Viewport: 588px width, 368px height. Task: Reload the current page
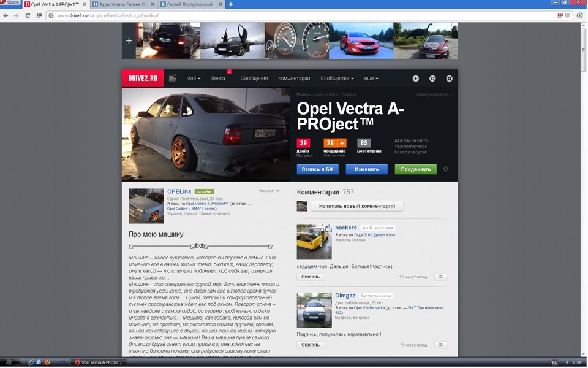coord(28,15)
